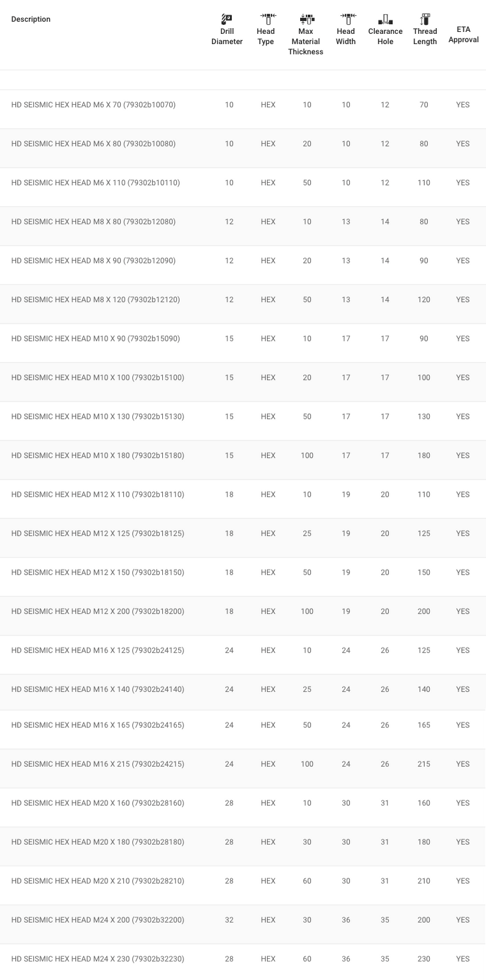Select the Description column header
486x980 pixels.
click(x=31, y=19)
